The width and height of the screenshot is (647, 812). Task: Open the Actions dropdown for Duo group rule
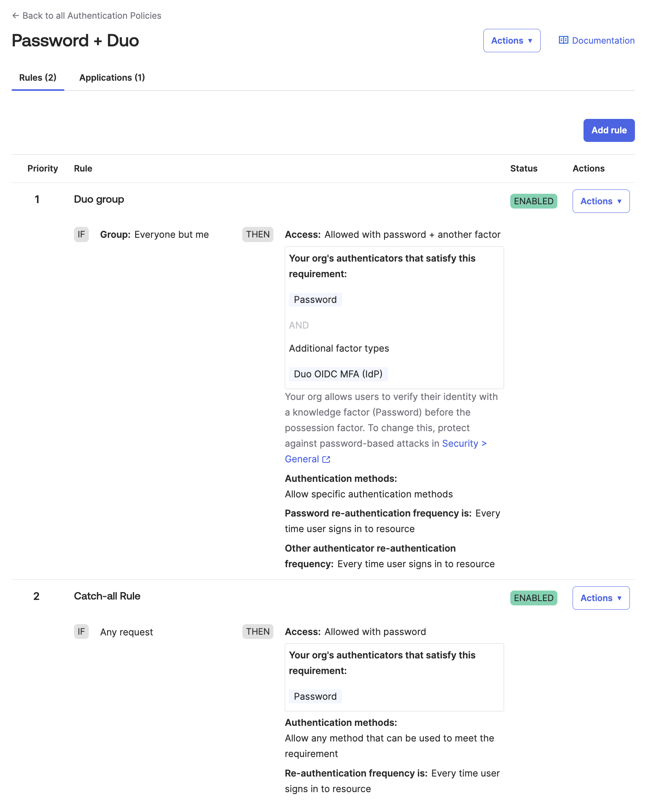coord(601,201)
